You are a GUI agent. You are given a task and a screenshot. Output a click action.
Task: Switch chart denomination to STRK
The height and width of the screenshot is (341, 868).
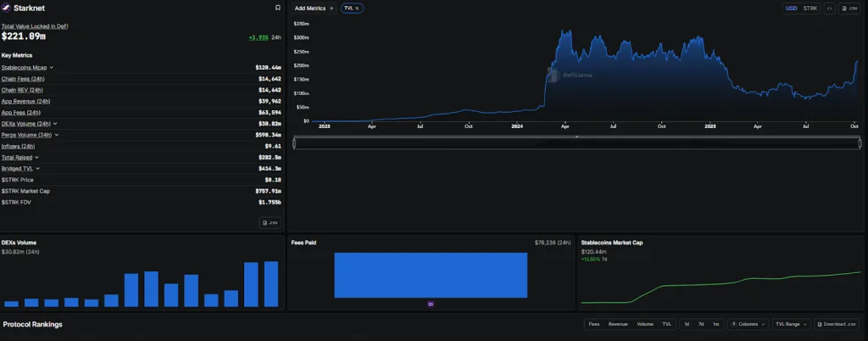tap(810, 8)
